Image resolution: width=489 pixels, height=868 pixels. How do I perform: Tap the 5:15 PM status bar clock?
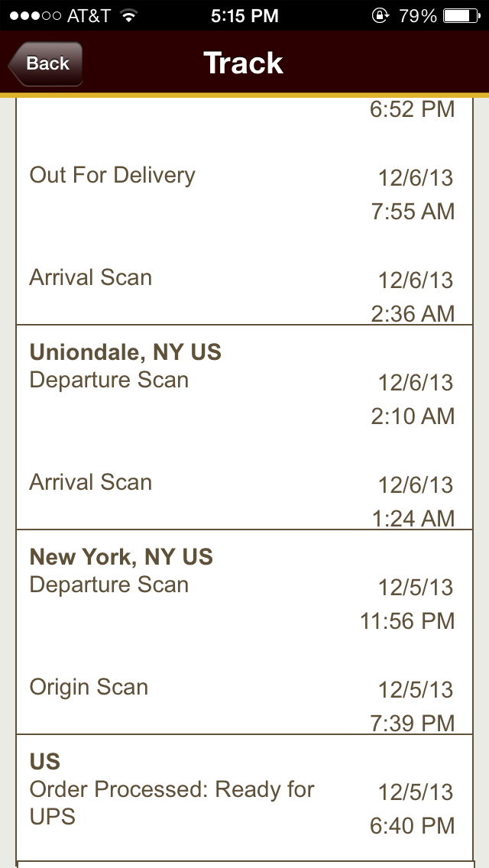pyautogui.click(x=244, y=15)
